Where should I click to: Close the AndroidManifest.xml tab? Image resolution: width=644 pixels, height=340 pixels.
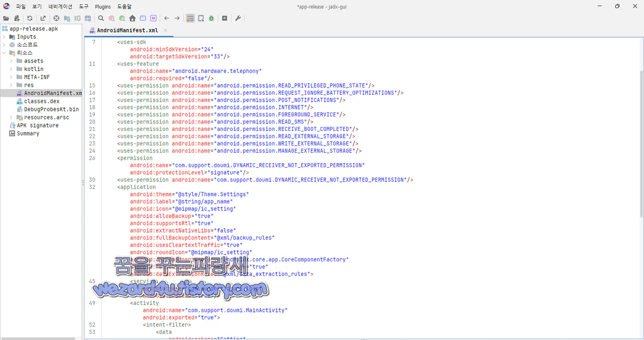[x=165, y=30]
